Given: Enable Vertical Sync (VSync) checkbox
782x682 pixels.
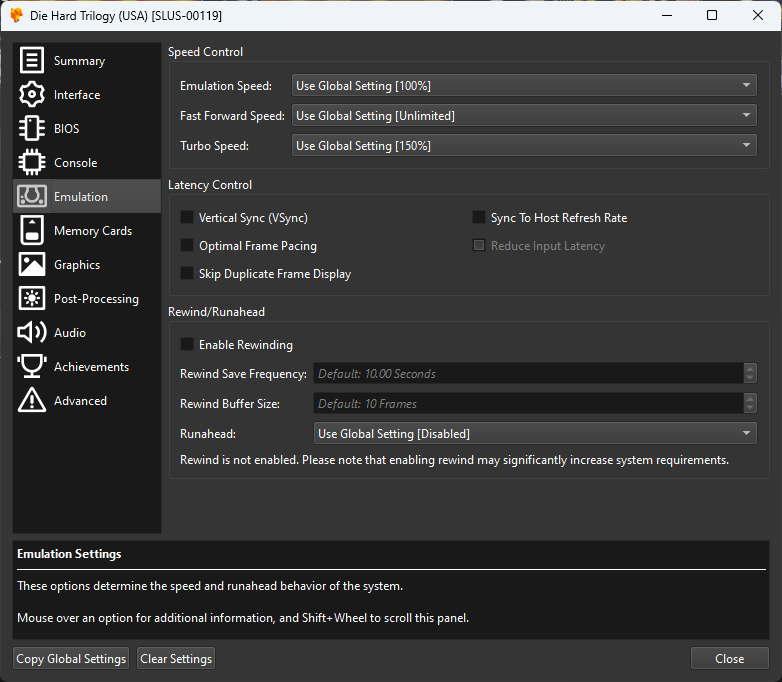Looking at the screenshot, I should (187, 217).
